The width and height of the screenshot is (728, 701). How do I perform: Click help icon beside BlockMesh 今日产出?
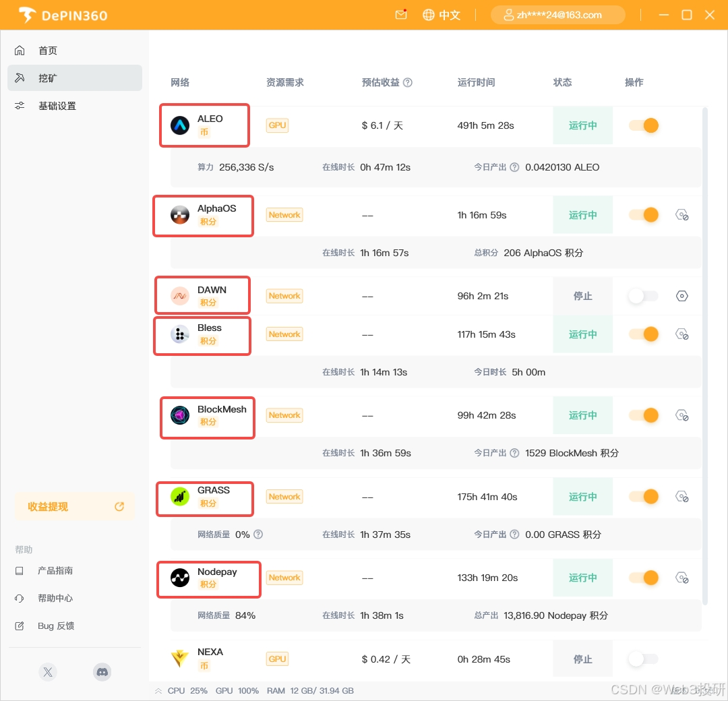pyautogui.click(x=514, y=453)
